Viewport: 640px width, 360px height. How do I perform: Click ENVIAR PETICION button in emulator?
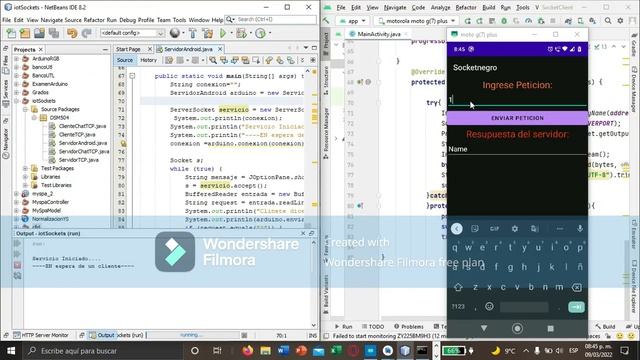517,118
